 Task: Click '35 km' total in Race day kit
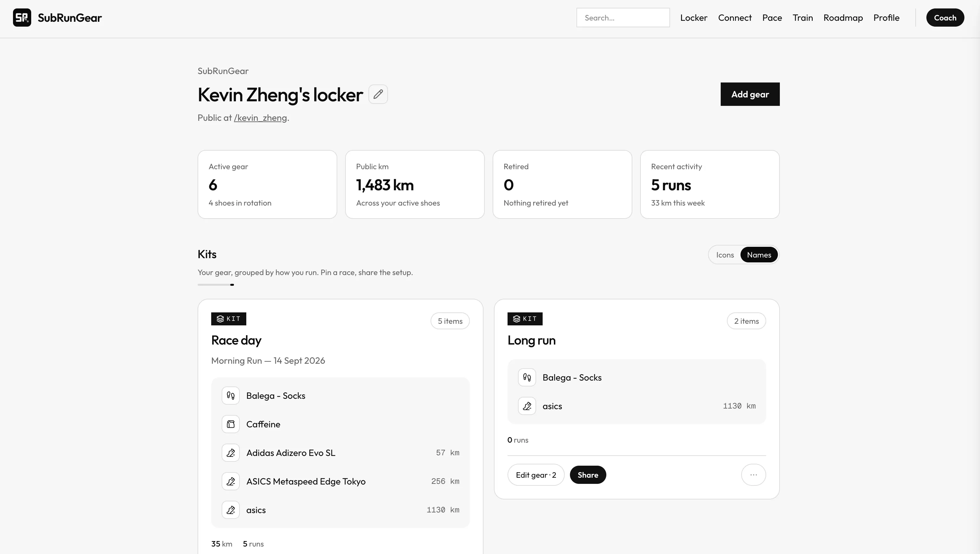tap(222, 544)
